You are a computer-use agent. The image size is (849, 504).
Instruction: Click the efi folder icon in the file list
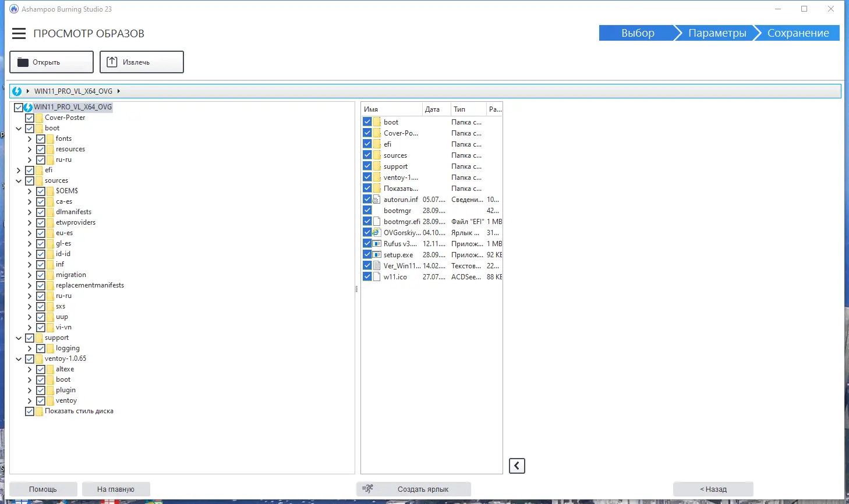pyautogui.click(x=377, y=144)
